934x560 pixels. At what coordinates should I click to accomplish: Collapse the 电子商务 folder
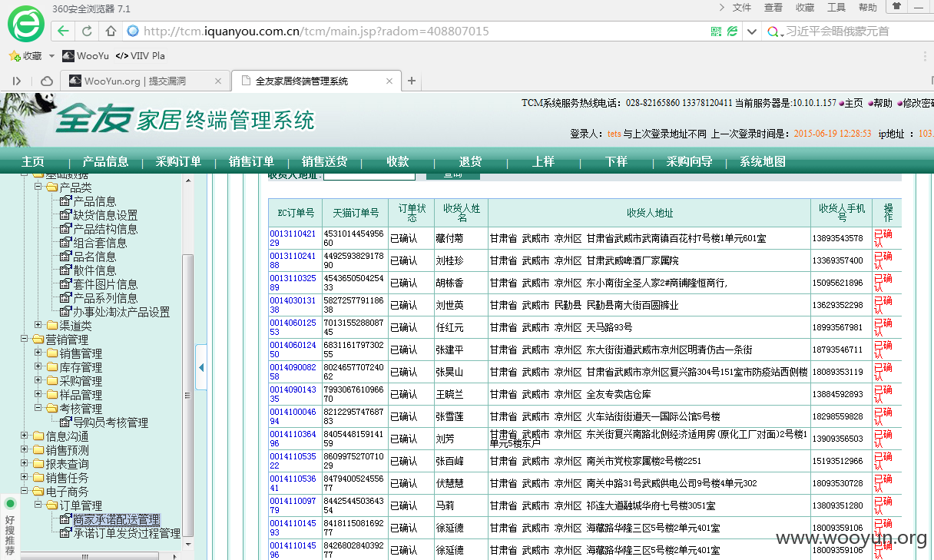pyautogui.click(x=25, y=492)
